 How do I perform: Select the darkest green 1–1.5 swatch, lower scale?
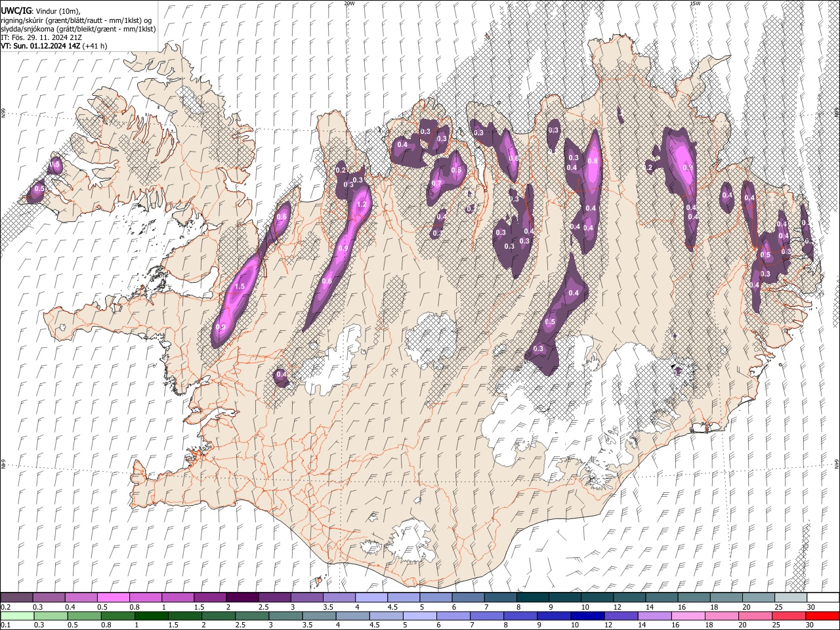click(151, 616)
